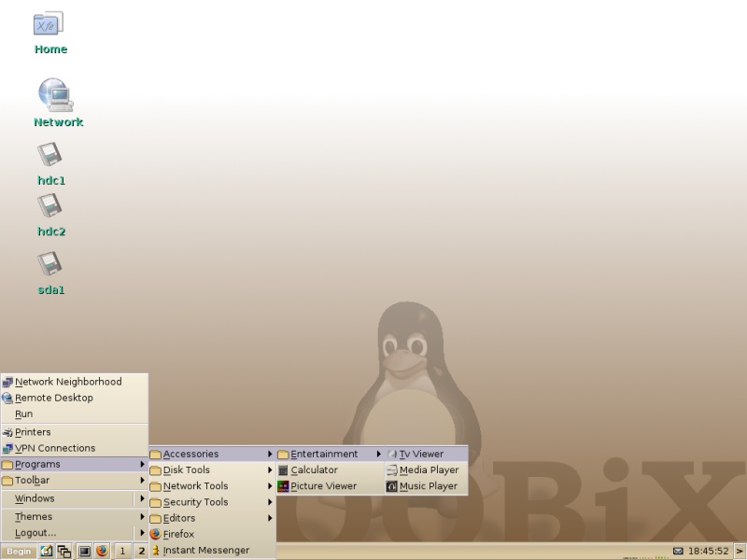Click the taskbar clock

point(709,552)
